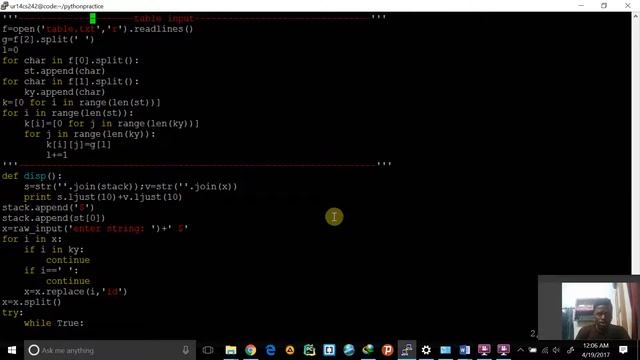640x360 pixels.
Task: Open the blue square bracket app icon
Action: (329, 350)
